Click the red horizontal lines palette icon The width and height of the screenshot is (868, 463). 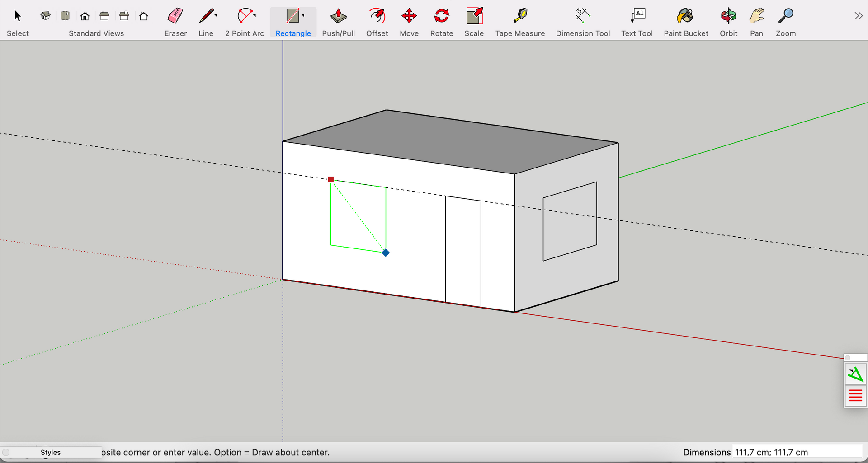pyautogui.click(x=855, y=396)
